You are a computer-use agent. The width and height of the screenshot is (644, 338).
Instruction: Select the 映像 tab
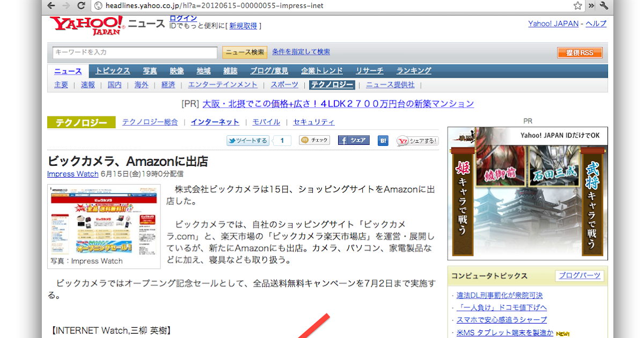pyautogui.click(x=177, y=71)
